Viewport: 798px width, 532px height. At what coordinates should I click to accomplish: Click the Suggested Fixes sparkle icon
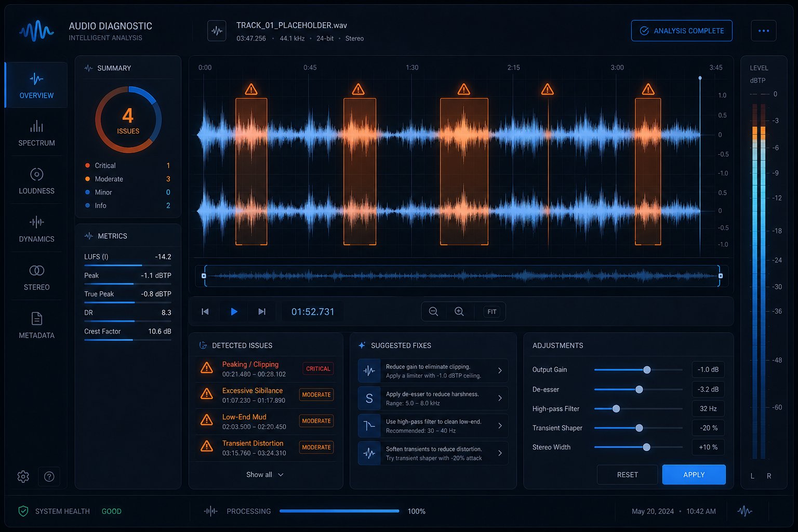coord(362,345)
